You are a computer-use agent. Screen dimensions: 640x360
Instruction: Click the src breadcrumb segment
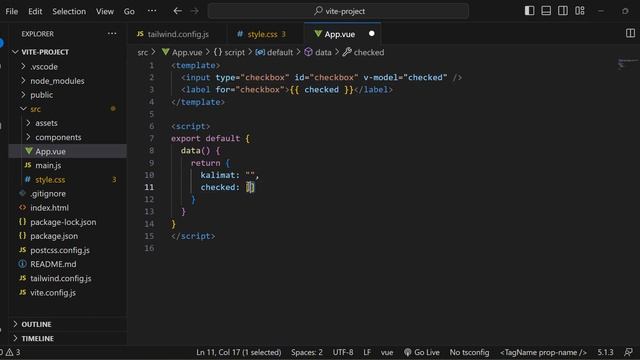coord(142,52)
